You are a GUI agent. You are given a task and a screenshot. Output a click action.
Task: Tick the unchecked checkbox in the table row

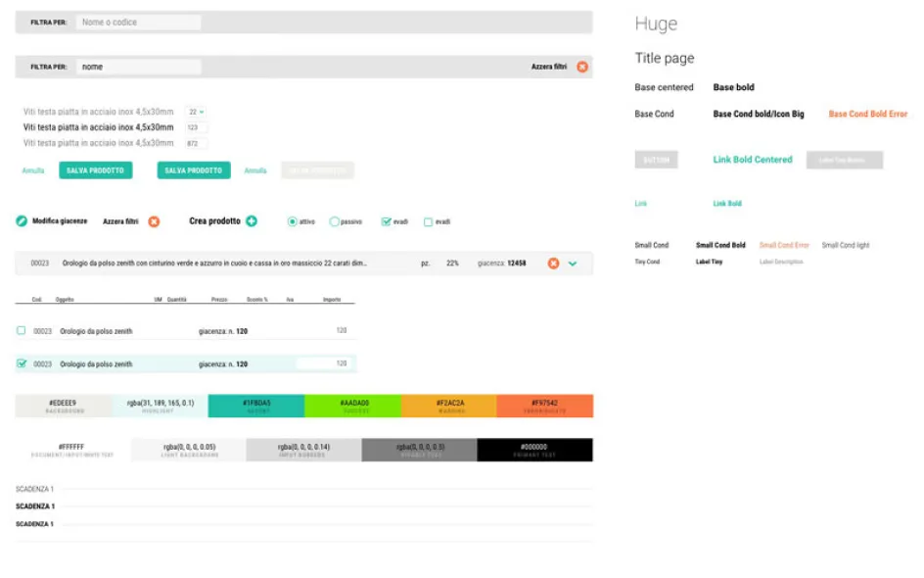tap(22, 331)
